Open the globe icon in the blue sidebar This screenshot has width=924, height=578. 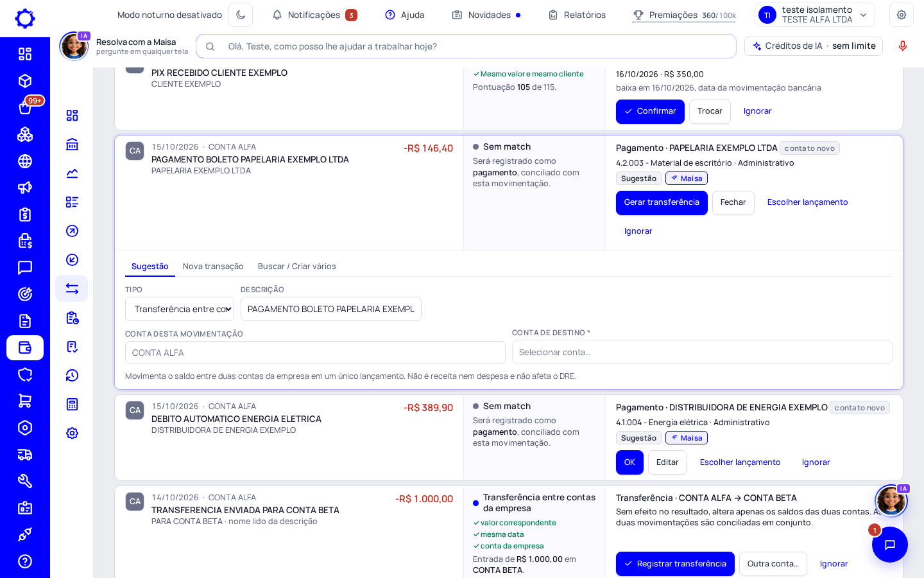[x=25, y=161]
